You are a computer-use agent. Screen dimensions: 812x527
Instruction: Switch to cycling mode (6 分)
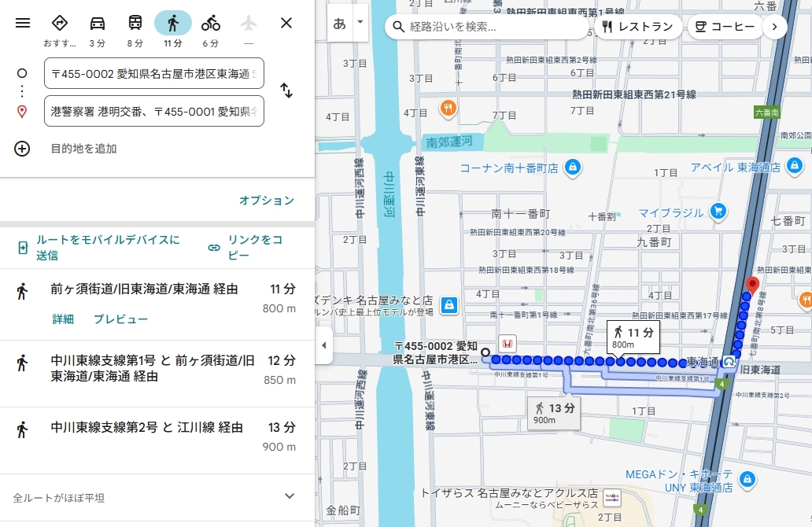(x=211, y=24)
